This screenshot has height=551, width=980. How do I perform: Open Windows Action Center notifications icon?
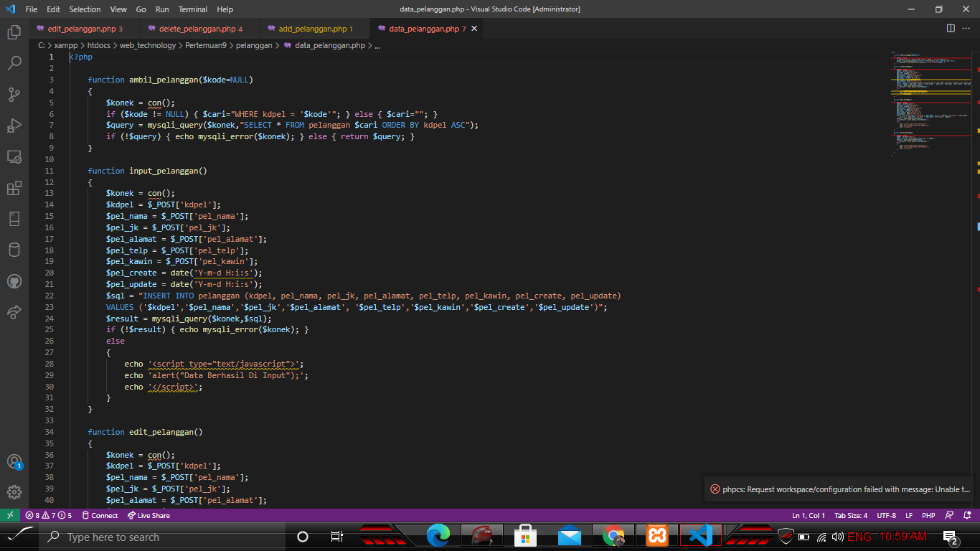pos(951,538)
